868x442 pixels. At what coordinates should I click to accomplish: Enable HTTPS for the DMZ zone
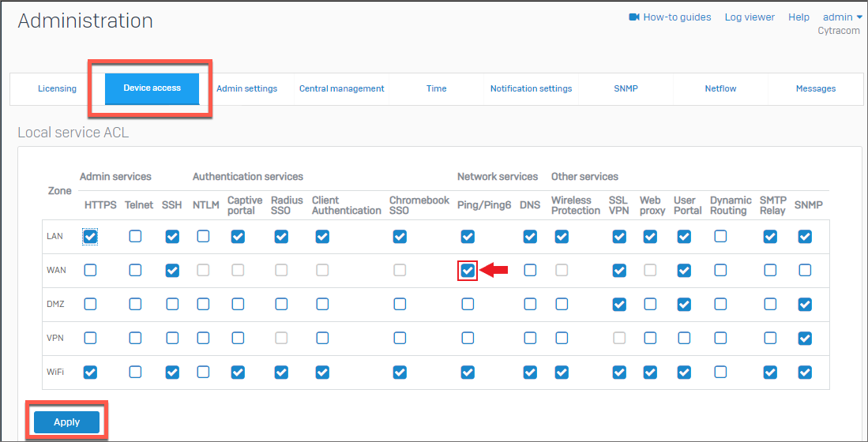coord(91,304)
